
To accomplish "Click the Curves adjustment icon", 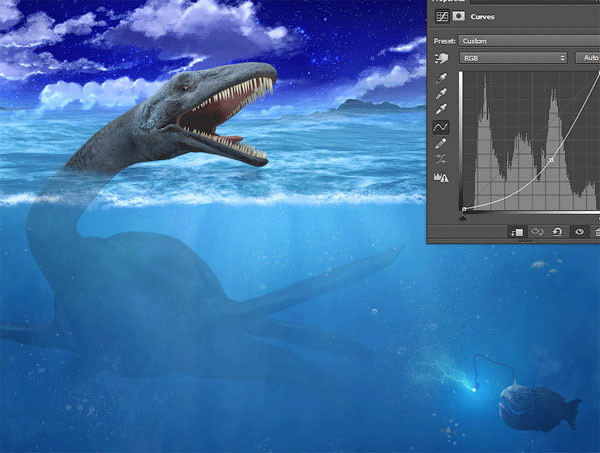I will [x=442, y=16].
